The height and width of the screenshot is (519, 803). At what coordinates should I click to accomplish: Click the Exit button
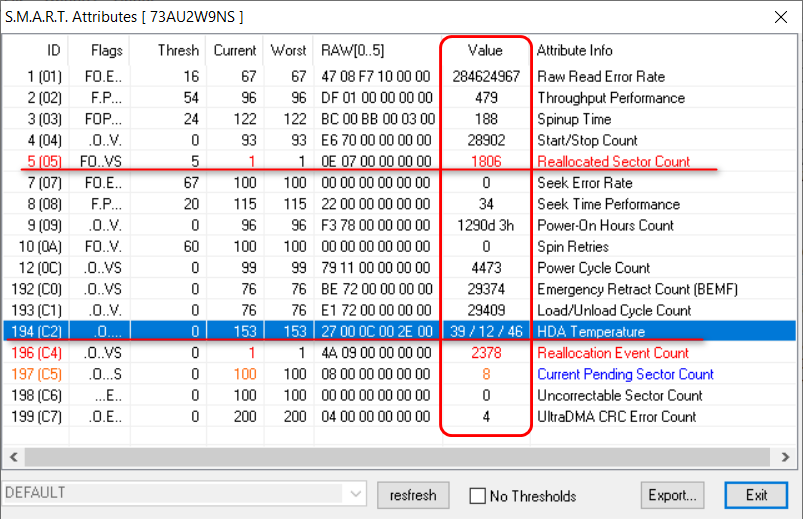tap(756, 495)
